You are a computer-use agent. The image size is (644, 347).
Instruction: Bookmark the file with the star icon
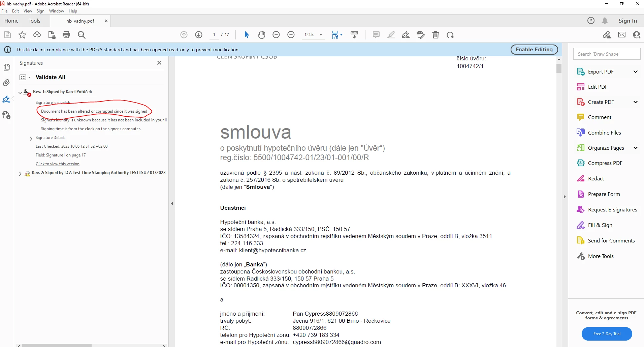[x=22, y=35]
